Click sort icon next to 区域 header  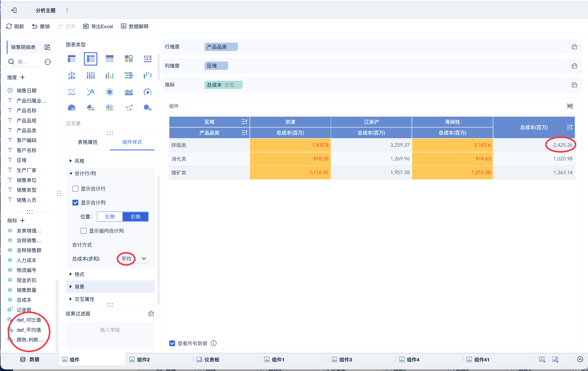click(244, 122)
